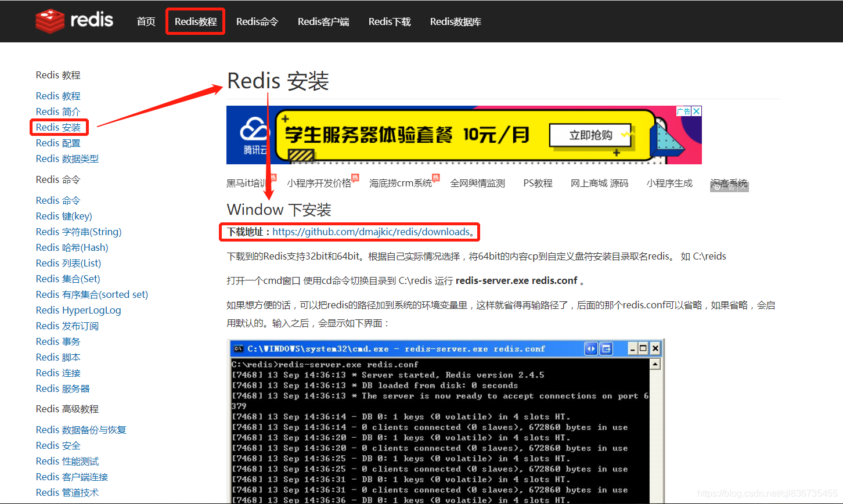Open Redis 字符串(String) sidebar link

(x=79, y=232)
